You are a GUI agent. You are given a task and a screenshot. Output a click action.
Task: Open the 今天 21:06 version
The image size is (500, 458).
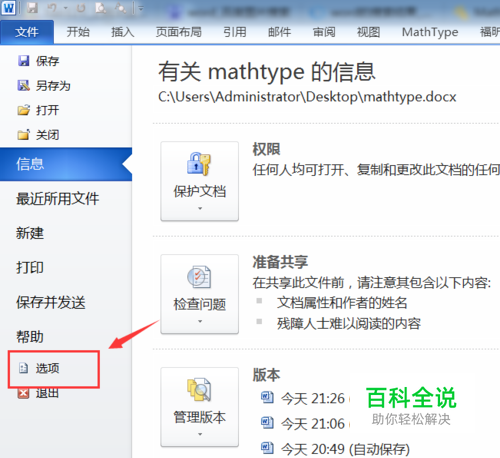tap(313, 424)
